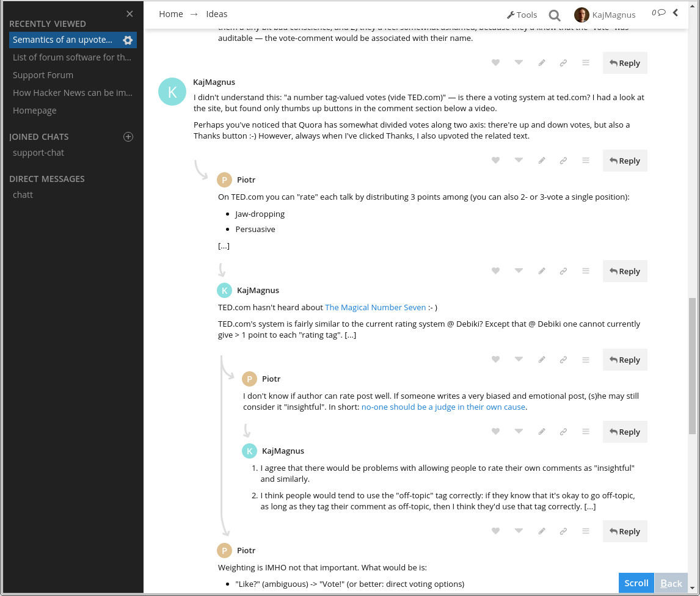Click the search magnifier icon in top bar
700x596 pixels.
pos(555,16)
